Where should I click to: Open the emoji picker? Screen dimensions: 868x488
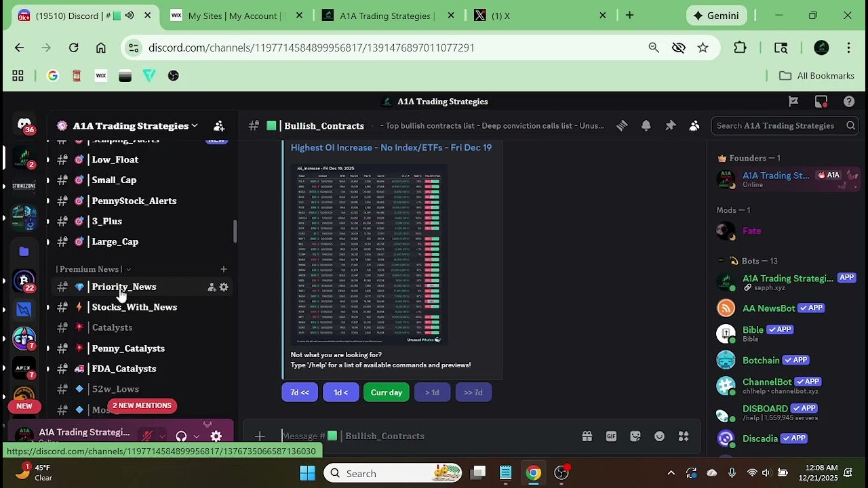(659, 436)
